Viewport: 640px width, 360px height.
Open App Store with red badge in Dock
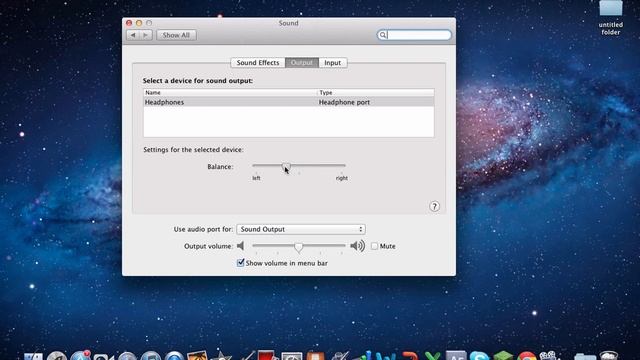coord(80,355)
